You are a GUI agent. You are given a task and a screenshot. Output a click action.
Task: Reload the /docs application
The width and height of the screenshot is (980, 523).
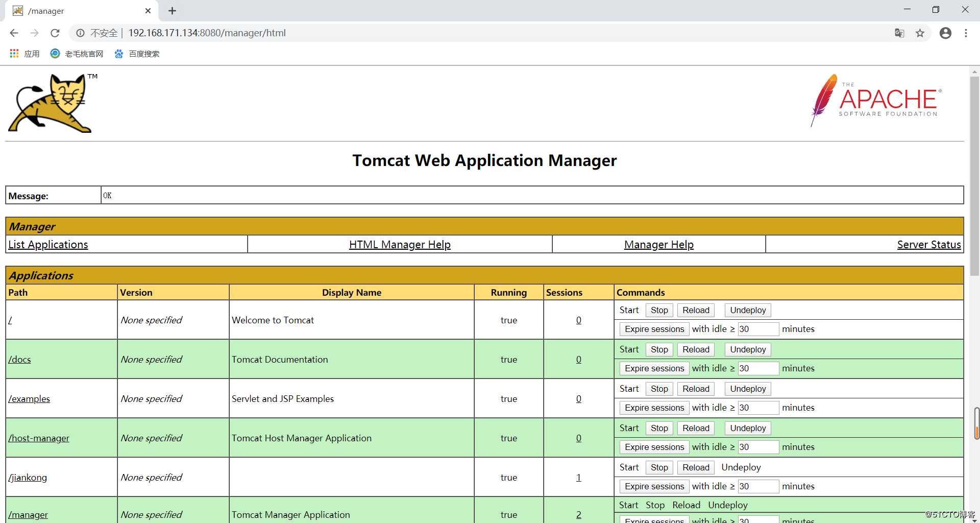[696, 349]
